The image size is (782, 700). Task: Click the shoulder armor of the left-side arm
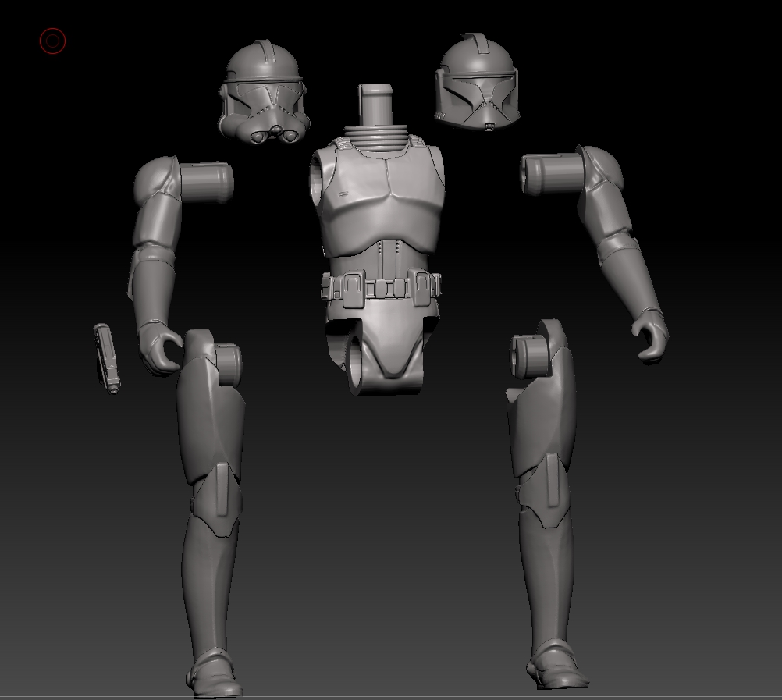coord(155,179)
